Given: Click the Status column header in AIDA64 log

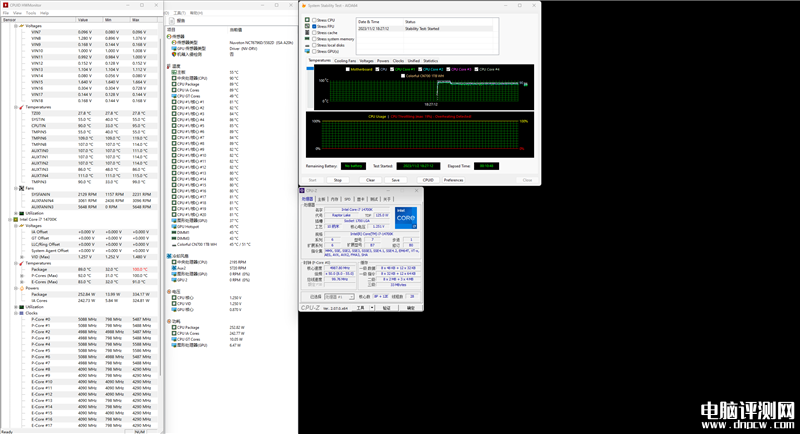Looking at the screenshot, I should (449, 22).
